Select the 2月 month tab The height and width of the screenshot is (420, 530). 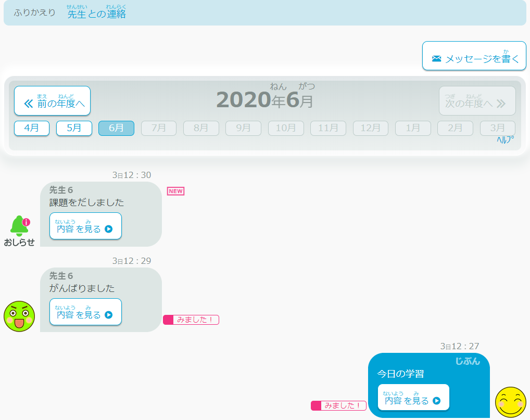456,128
